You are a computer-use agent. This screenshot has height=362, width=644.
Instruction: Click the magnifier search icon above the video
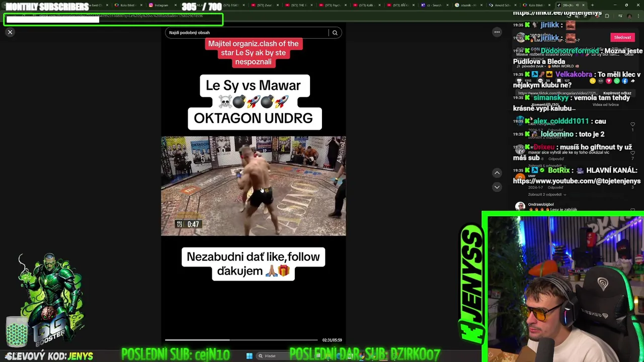click(335, 33)
